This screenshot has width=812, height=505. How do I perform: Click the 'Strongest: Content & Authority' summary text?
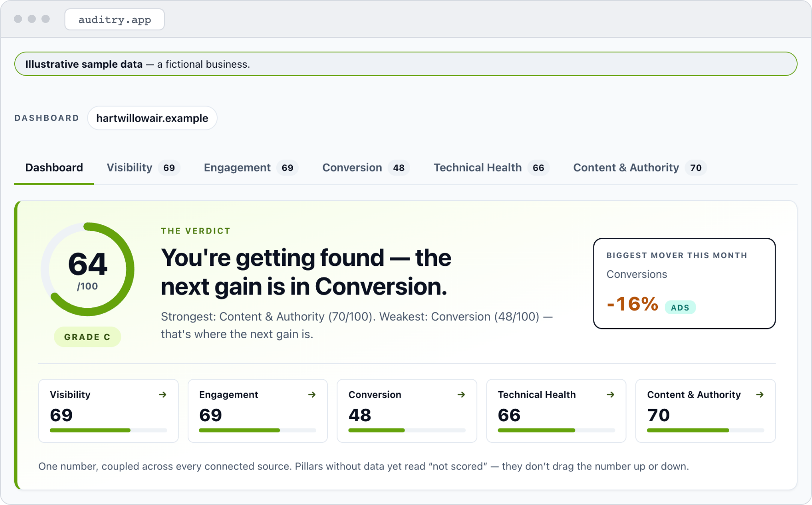pos(357,325)
